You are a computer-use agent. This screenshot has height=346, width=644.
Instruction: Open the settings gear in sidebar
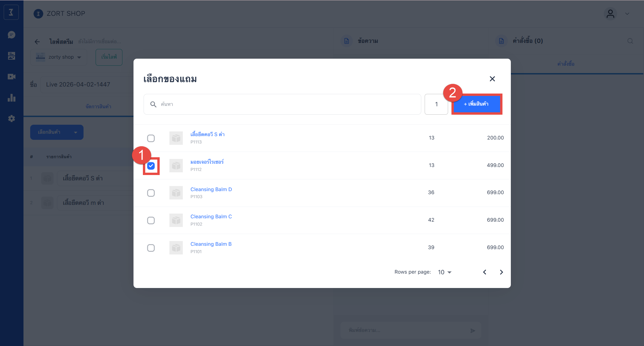coord(11,119)
